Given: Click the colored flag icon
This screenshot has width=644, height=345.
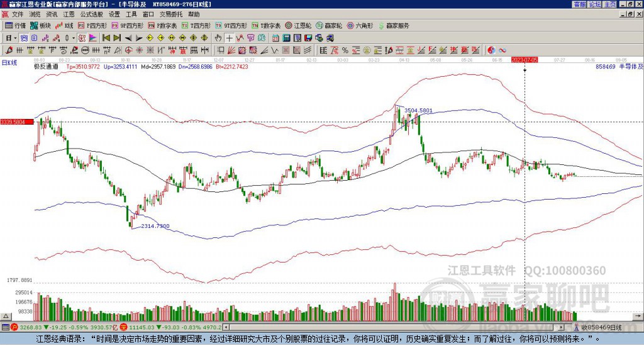Looking at the screenshot, I should [93, 38].
